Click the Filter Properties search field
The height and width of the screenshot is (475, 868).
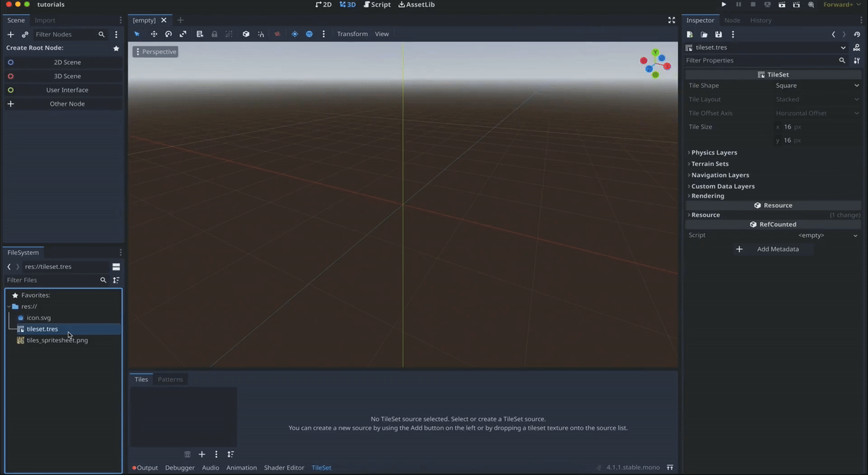(x=766, y=60)
